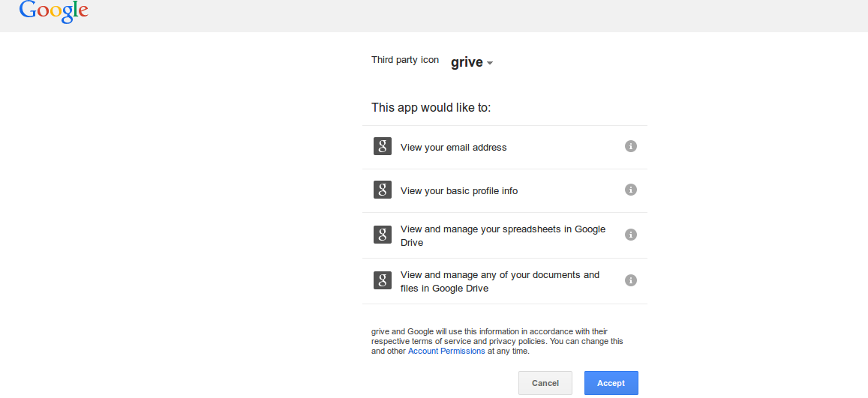Select the View your email address row
Image resolution: width=868 pixels, height=398 pixels.
[453, 148]
